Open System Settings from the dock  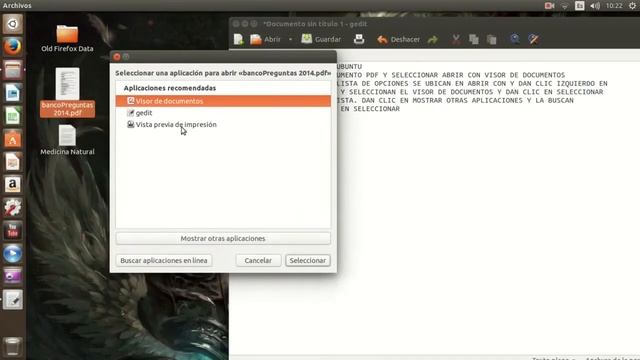point(13,208)
